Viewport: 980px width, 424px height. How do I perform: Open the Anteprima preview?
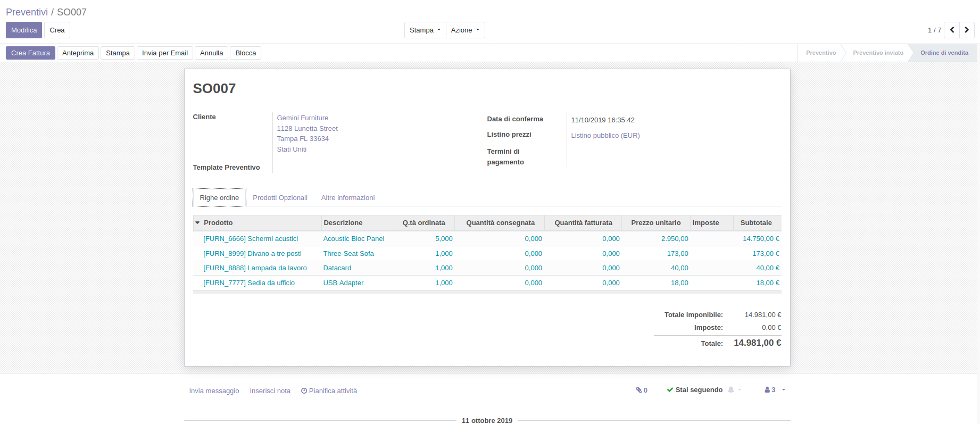[78, 53]
